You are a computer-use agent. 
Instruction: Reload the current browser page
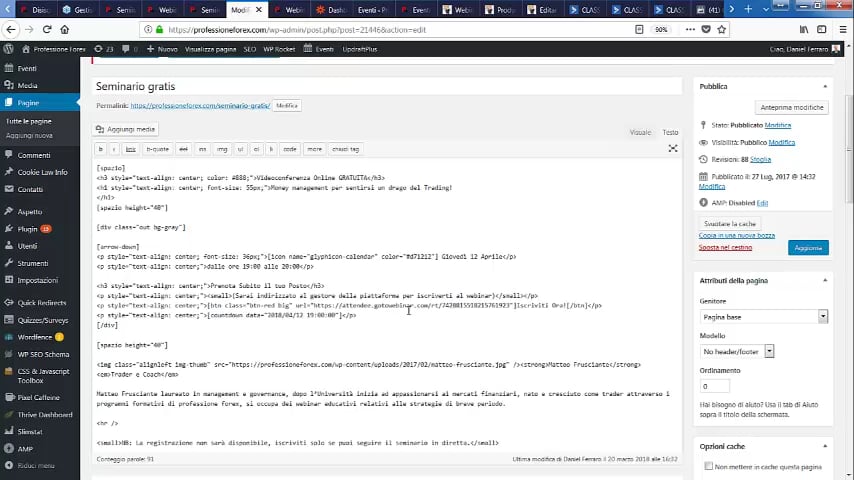click(x=47, y=29)
